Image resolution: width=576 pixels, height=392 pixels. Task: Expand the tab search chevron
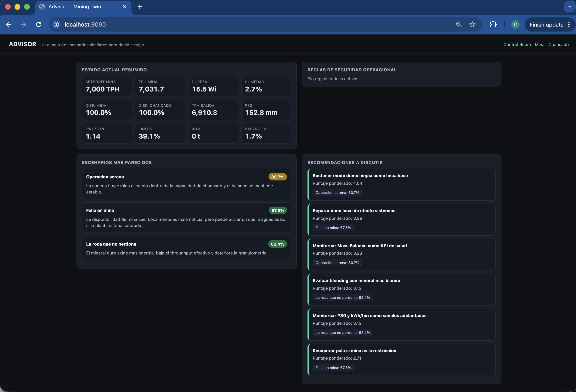(570, 7)
